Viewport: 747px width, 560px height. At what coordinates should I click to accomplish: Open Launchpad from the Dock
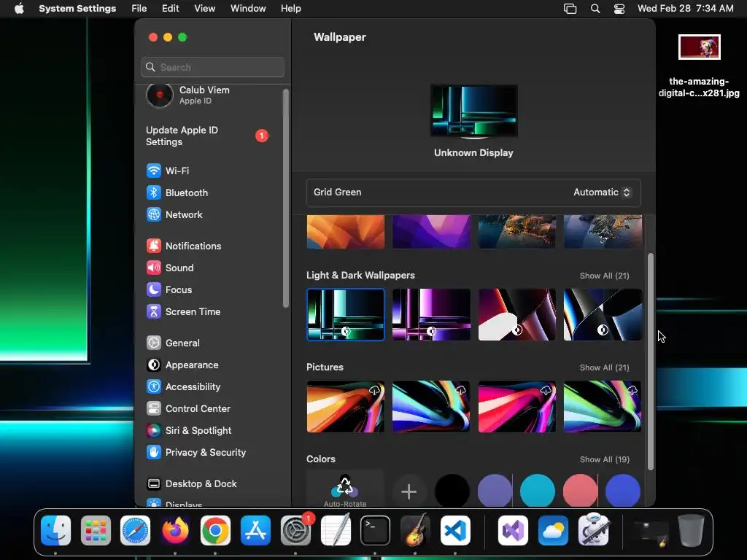pyautogui.click(x=96, y=530)
